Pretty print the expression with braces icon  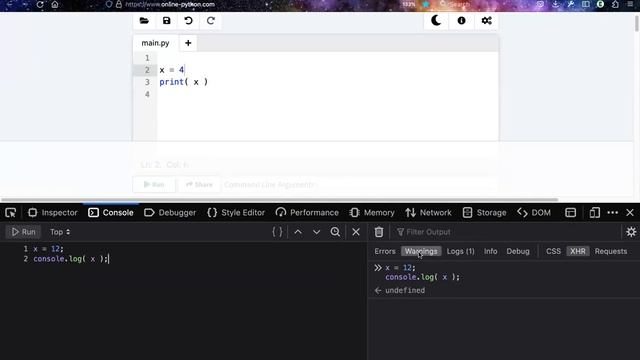(277, 232)
